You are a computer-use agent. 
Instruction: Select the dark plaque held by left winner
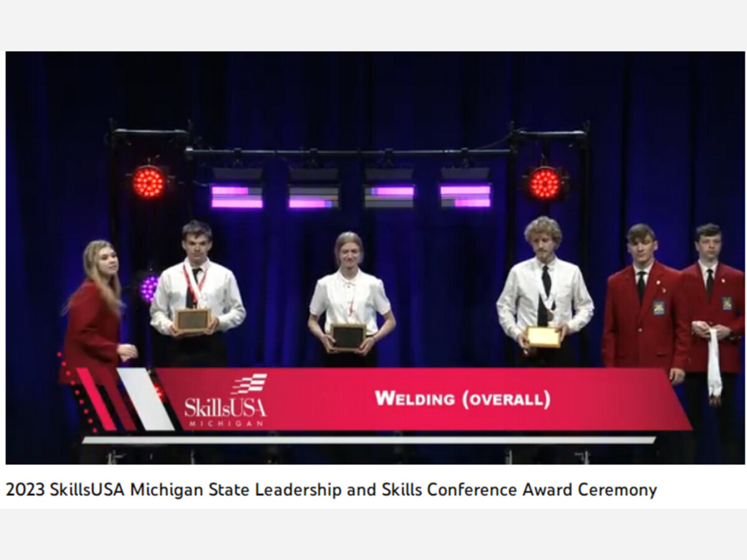click(x=192, y=319)
